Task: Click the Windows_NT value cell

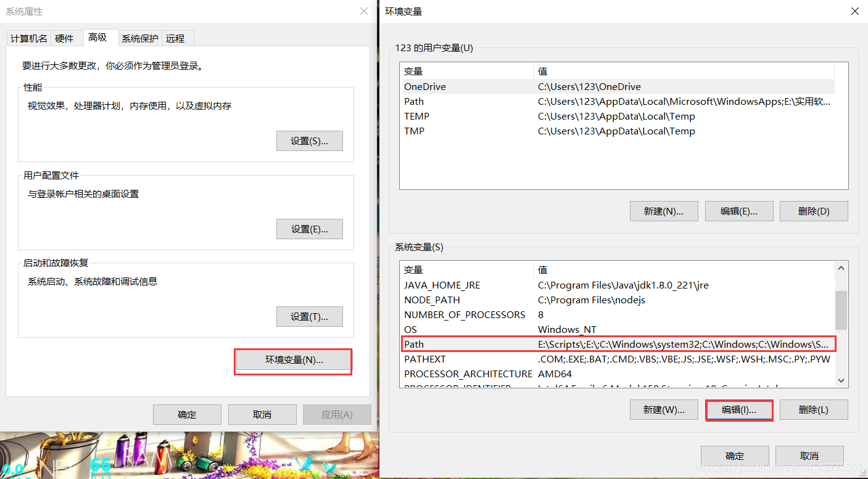Action: click(x=567, y=330)
